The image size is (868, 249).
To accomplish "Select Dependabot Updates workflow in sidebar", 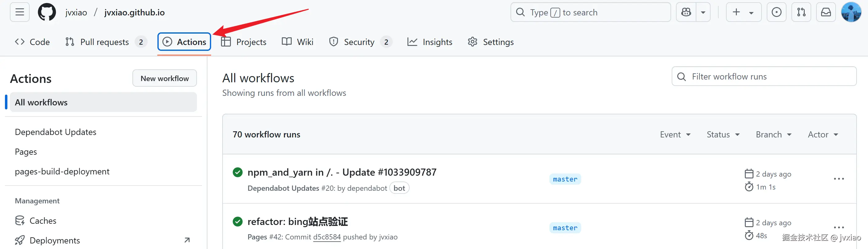I will (x=56, y=132).
